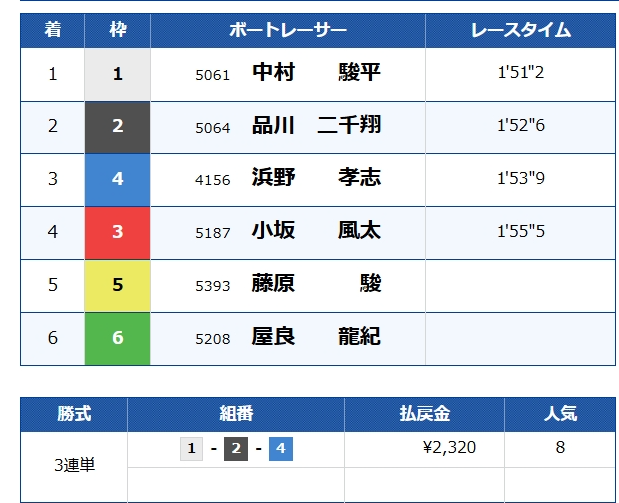Click the small dark 2 icon in 組番
This screenshot has height=503, width=619.
236,449
